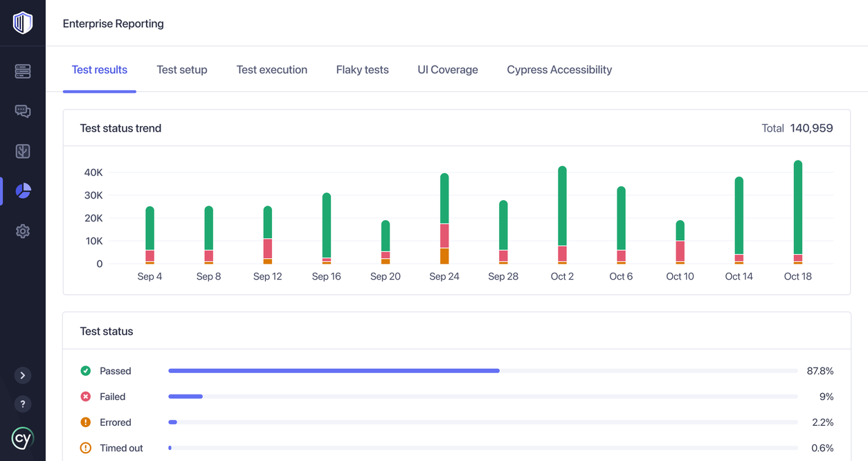Open Project settings via gear icon
868x461 pixels.
point(23,230)
